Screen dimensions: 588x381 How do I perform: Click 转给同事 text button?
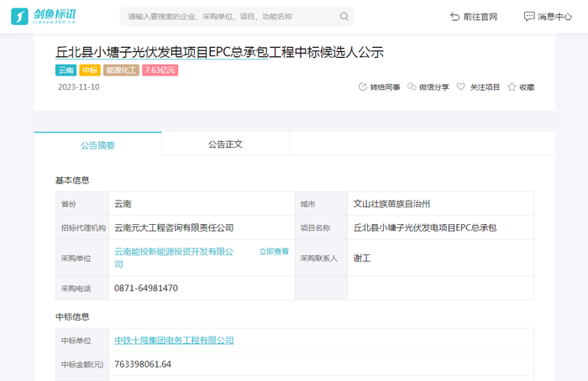pyautogui.click(x=385, y=87)
